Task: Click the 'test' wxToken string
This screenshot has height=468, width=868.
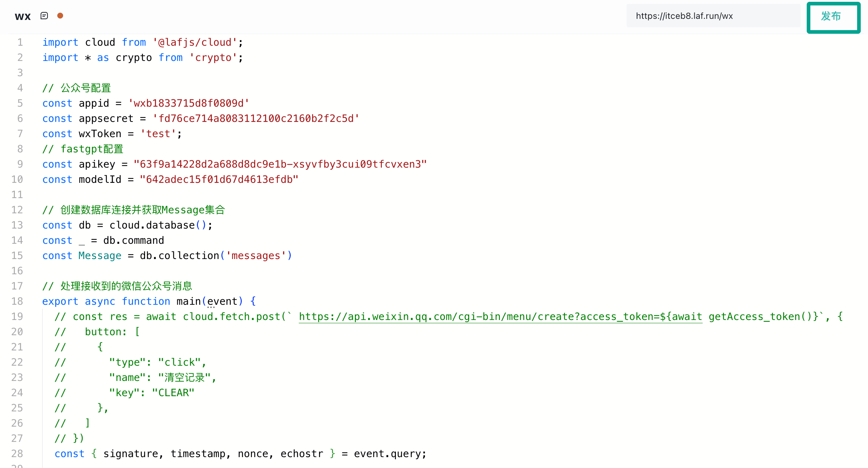Action: click(x=158, y=134)
